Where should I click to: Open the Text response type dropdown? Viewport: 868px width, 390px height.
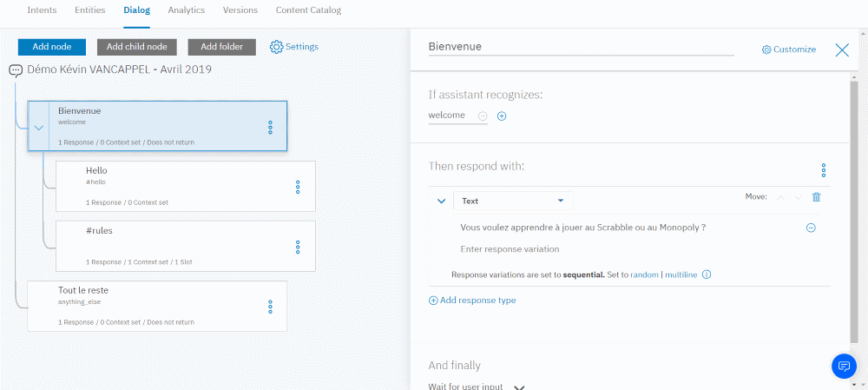click(513, 201)
